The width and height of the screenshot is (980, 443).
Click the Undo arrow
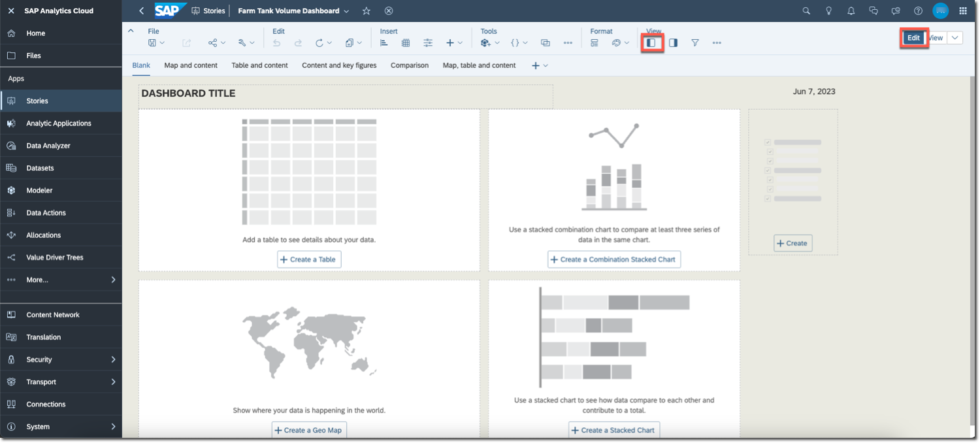[276, 43]
